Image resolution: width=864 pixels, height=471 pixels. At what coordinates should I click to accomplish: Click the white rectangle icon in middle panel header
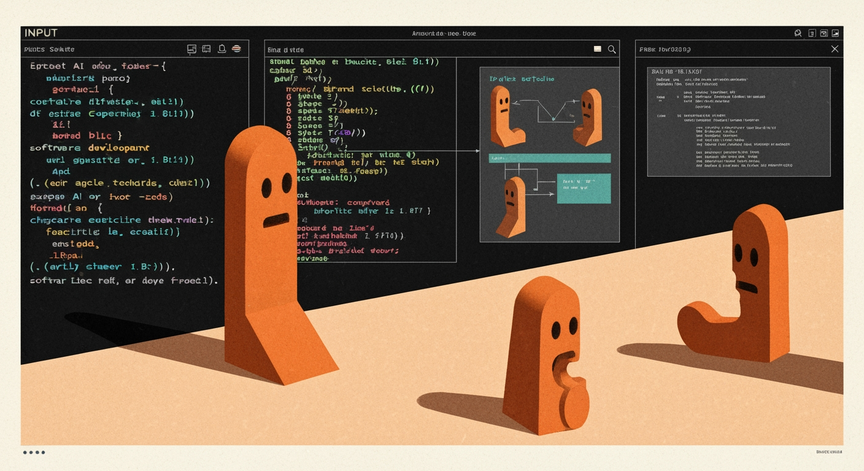pyautogui.click(x=597, y=49)
